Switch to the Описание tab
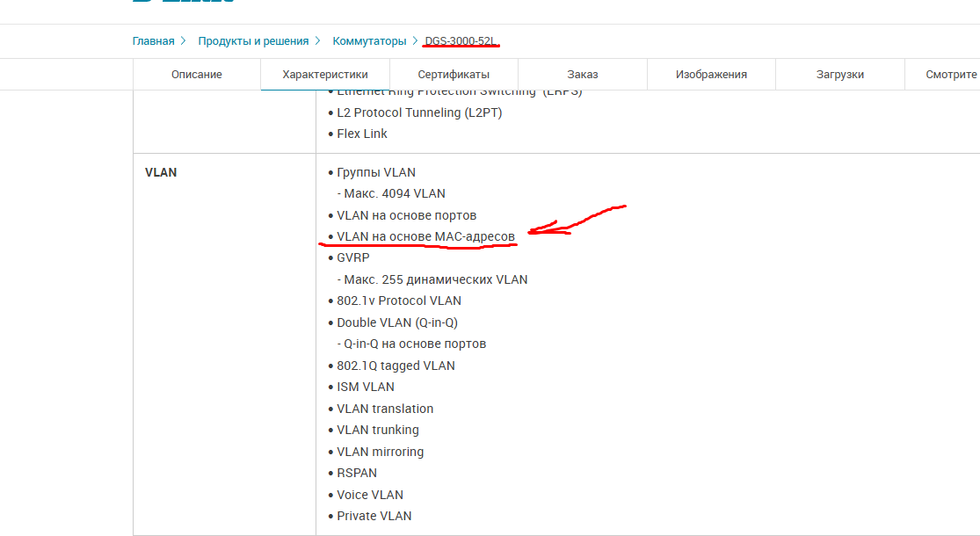Viewport: 980px width, 536px height. [x=196, y=75]
